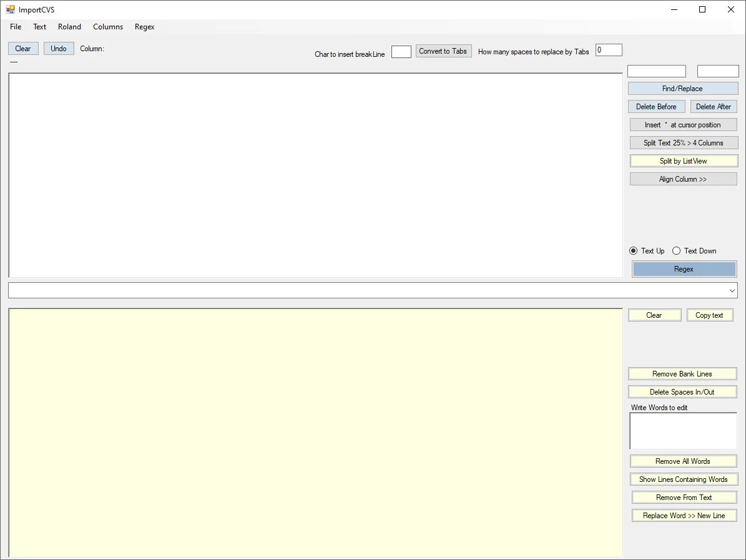This screenshot has width=746, height=560.
Task: Click Insert * at cursor position button
Action: point(683,125)
